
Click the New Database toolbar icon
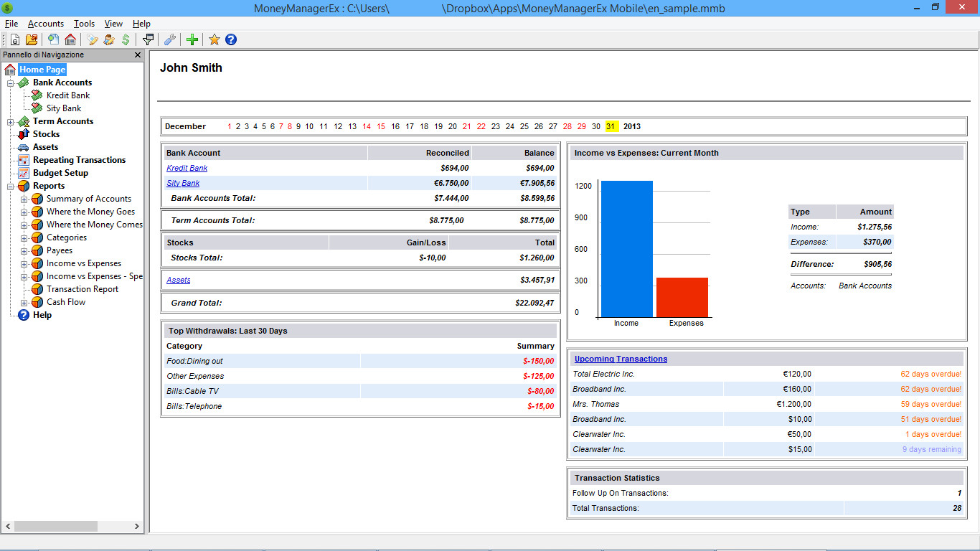point(15,39)
